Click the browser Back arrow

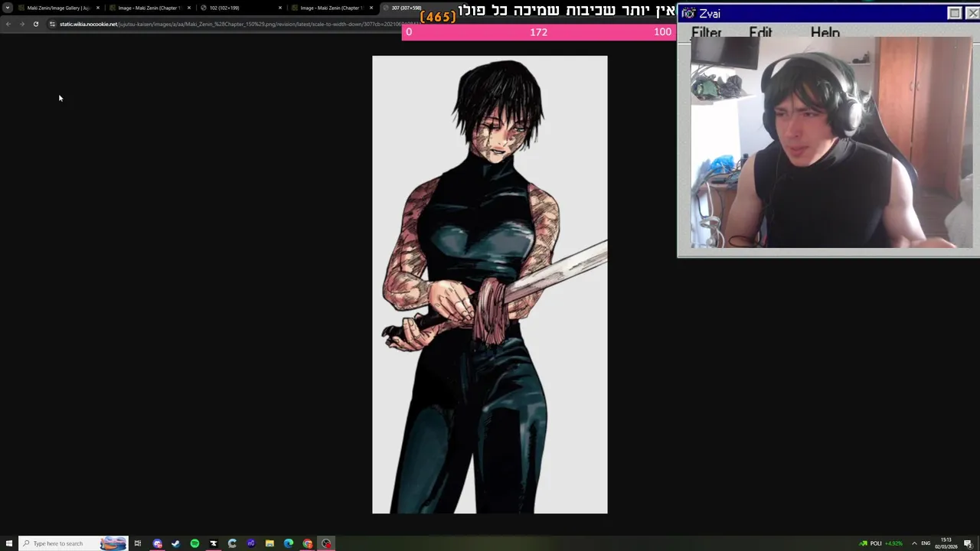pos(8,24)
